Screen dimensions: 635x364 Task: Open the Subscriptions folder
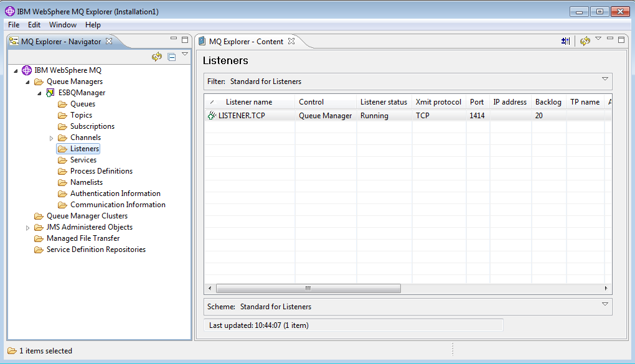(92, 126)
